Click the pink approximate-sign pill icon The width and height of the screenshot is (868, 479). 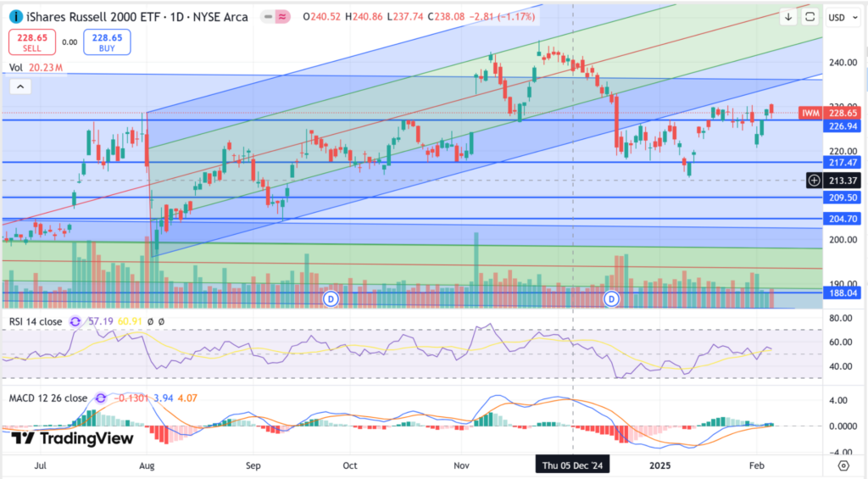click(282, 17)
